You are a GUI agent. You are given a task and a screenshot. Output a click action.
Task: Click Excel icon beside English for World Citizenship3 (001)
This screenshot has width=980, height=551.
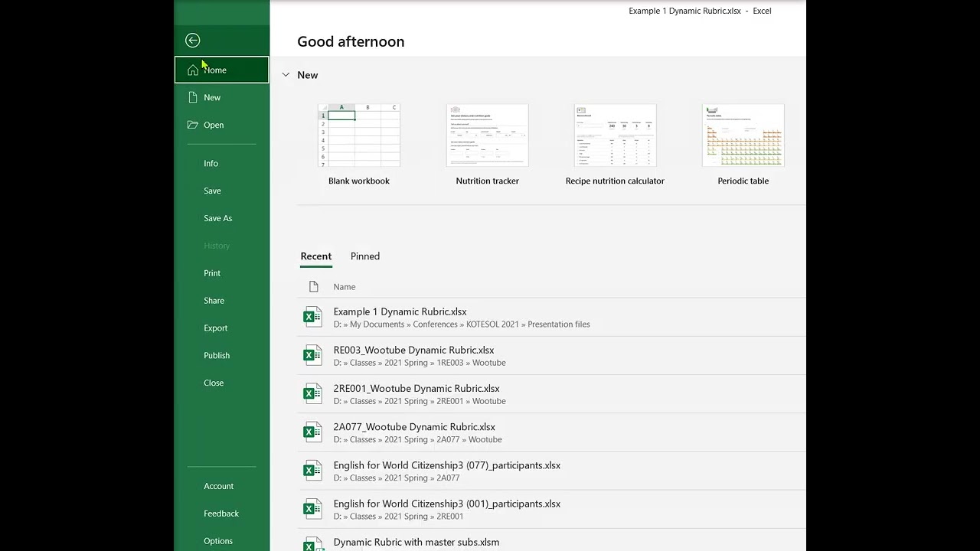pyautogui.click(x=312, y=508)
